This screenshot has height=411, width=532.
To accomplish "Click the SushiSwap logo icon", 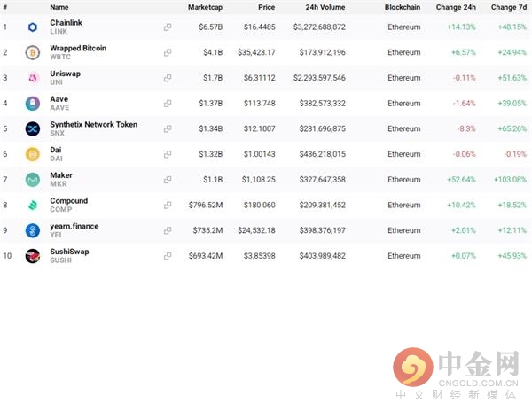I will (x=33, y=256).
